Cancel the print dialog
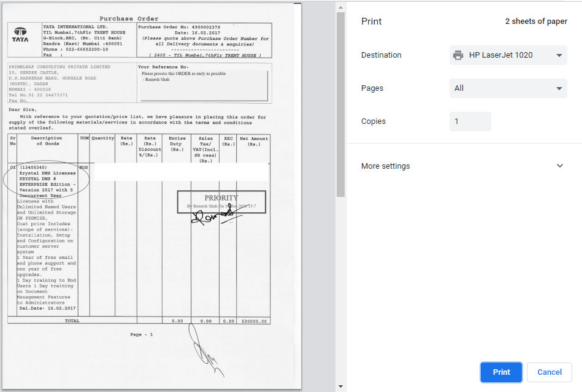 pos(549,372)
